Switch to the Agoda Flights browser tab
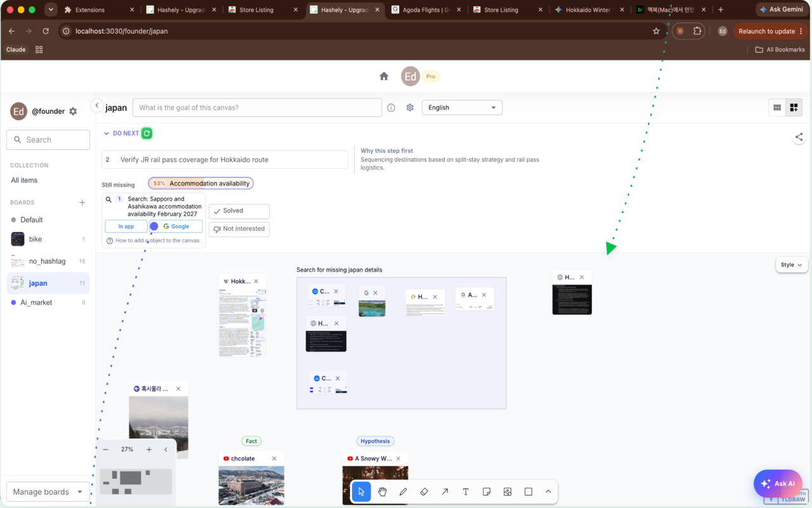Screen dimensions: 812x508 point(427,10)
